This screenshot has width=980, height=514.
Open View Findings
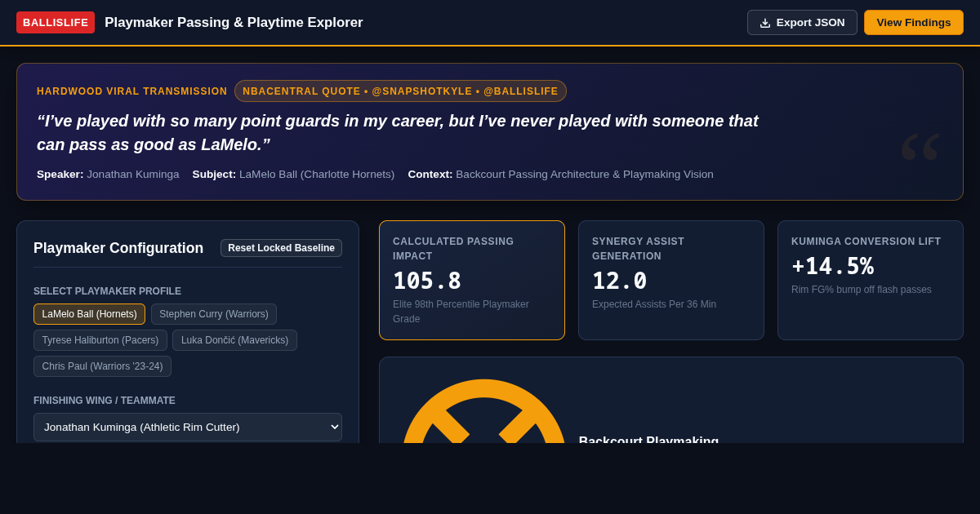914,23
